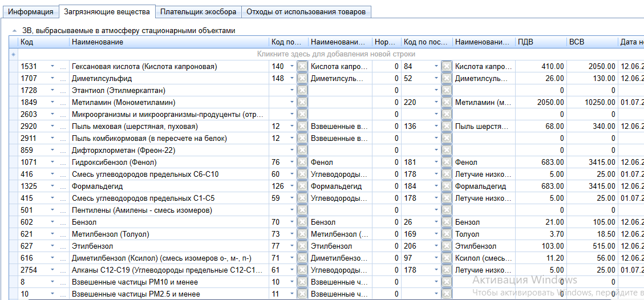Viewport: 644px width, 300px height.
Task: Click the clear icon beside code 140
Action: [x=302, y=67]
